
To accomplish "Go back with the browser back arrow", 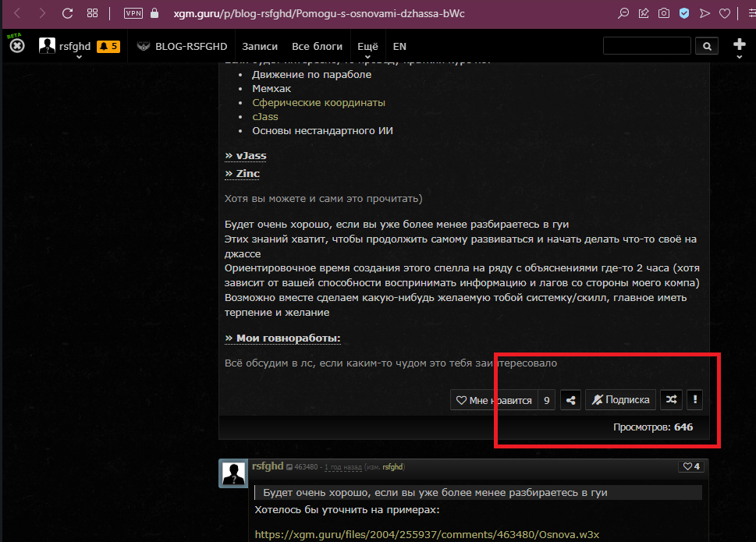I will [18, 13].
